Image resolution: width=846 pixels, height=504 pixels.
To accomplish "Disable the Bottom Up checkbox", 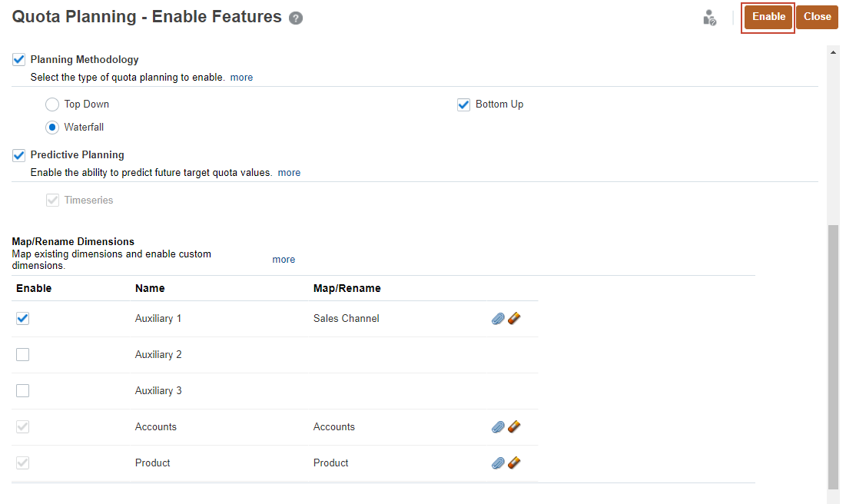I will [463, 104].
